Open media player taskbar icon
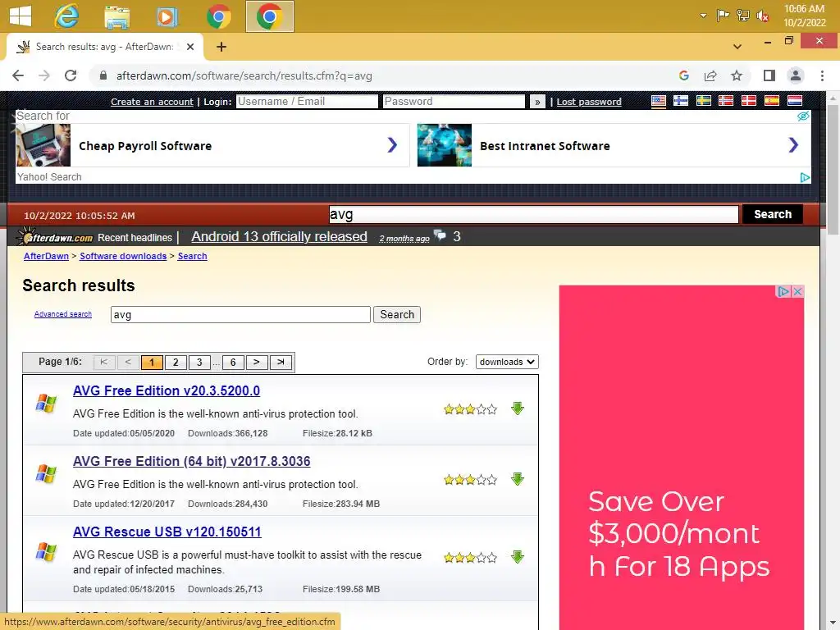840x630 pixels. tap(167, 16)
